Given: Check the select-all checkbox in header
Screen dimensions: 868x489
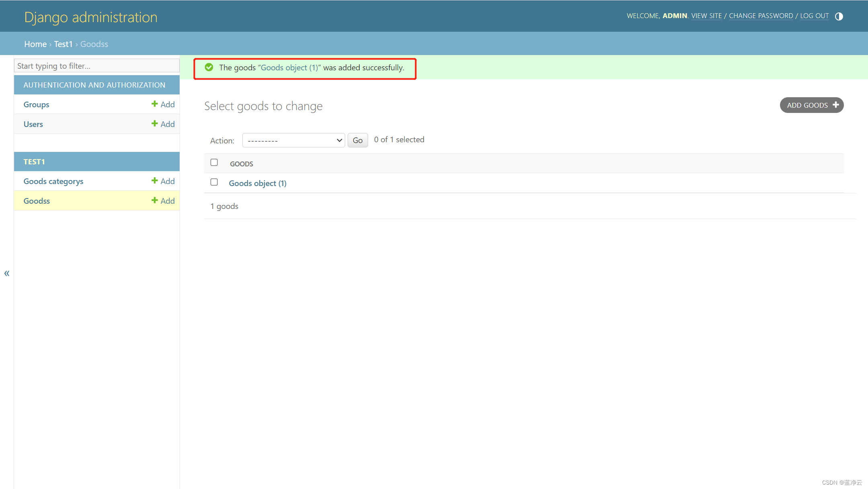Looking at the screenshot, I should (x=214, y=162).
